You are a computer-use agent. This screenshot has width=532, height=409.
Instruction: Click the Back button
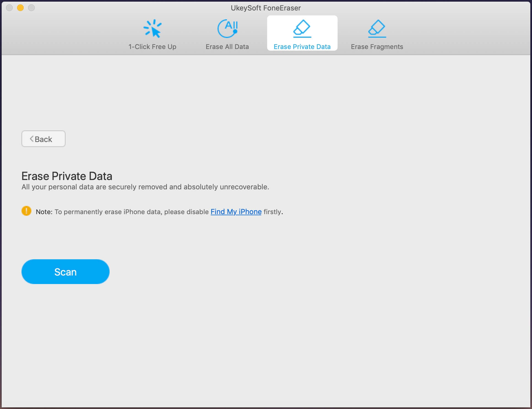point(44,139)
